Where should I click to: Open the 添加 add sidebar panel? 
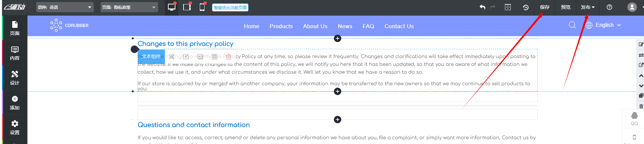15,103
